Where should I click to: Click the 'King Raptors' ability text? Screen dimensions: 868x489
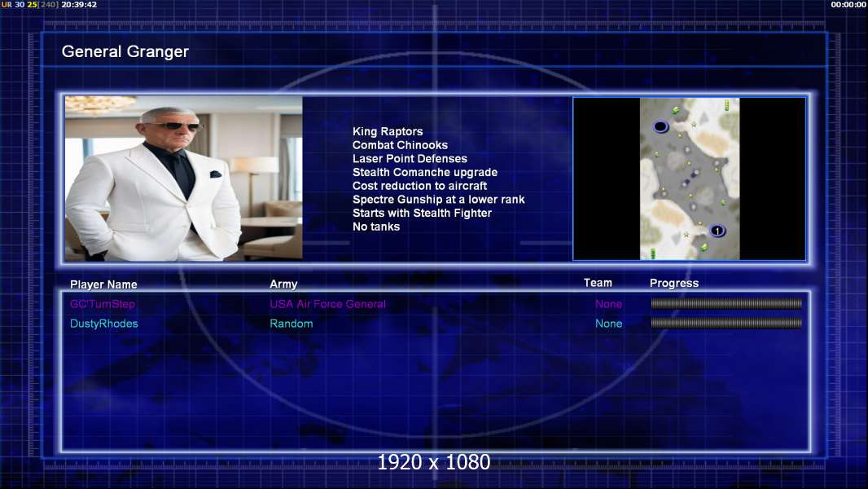388,131
